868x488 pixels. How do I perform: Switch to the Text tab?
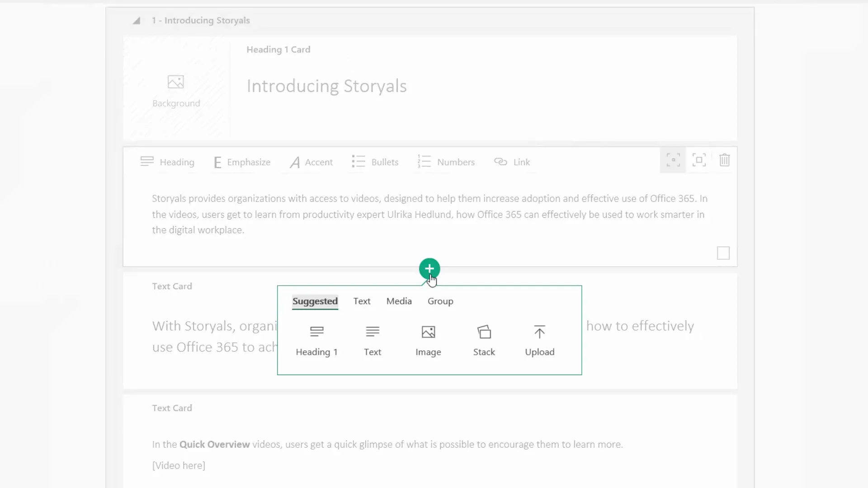[x=362, y=301]
